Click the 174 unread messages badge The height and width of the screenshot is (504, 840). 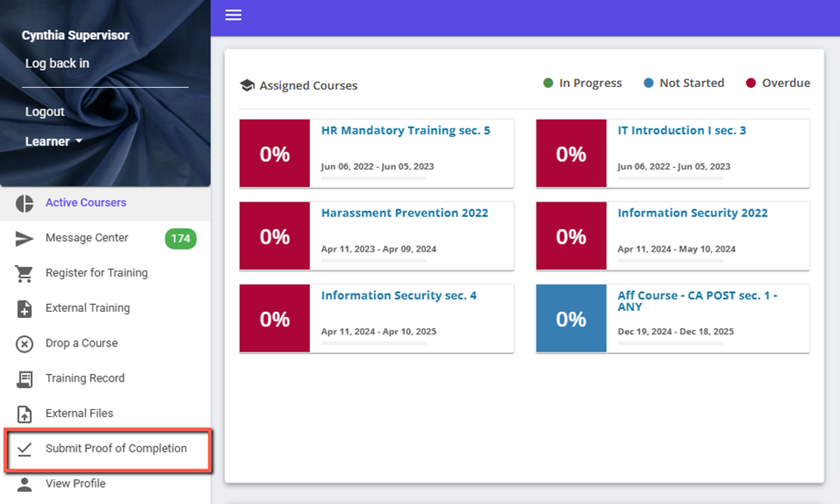coord(180,239)
